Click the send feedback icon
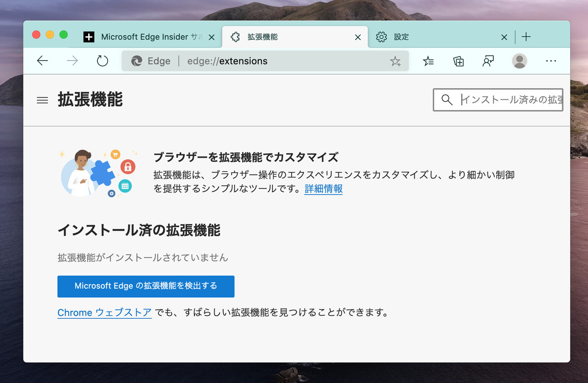This screenshot has width=588, height=383. coord(488,61)
